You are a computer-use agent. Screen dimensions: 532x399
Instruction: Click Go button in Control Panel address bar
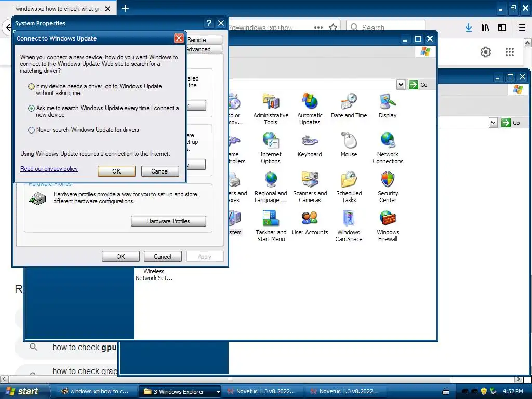click(x=418, y=85)
